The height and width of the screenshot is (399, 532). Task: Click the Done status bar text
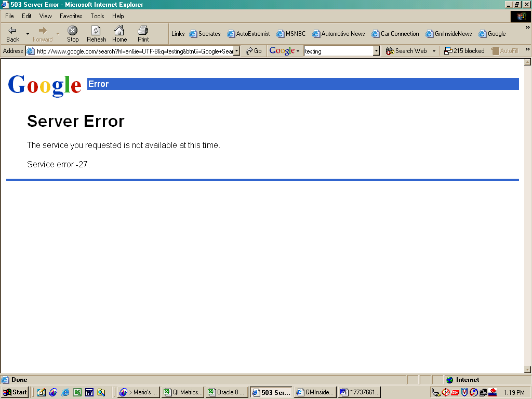(x=19, y=380)
